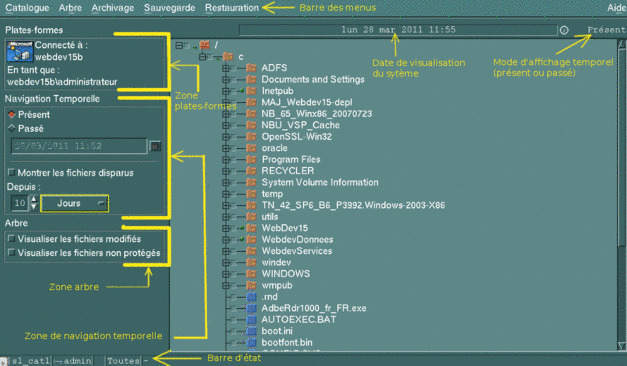Click the connected platform computer icon

20,51
